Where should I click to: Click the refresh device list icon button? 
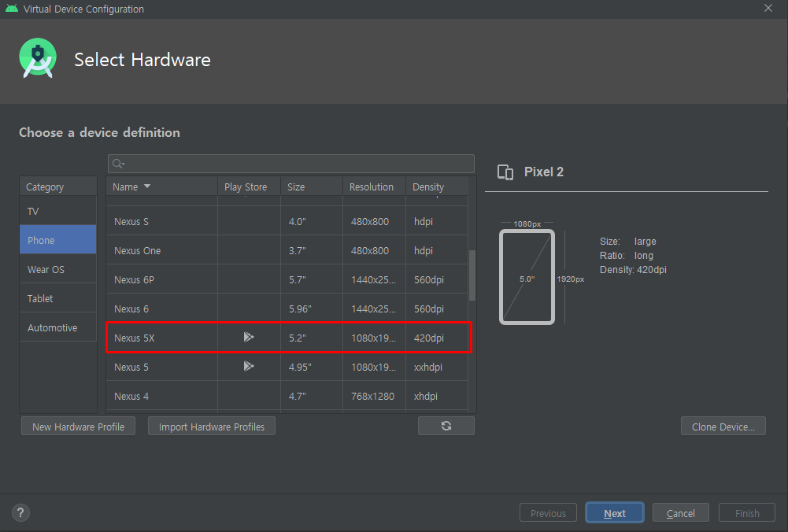[446, 426]
